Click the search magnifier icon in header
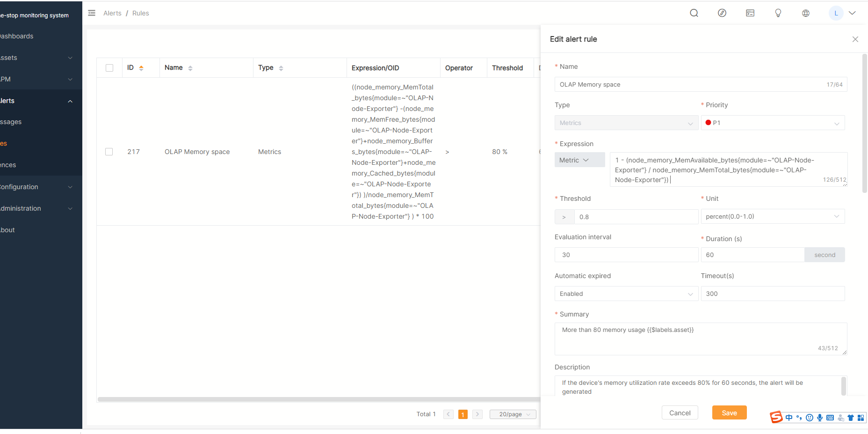Screen dimensions: 868x434 pos(694,13)
